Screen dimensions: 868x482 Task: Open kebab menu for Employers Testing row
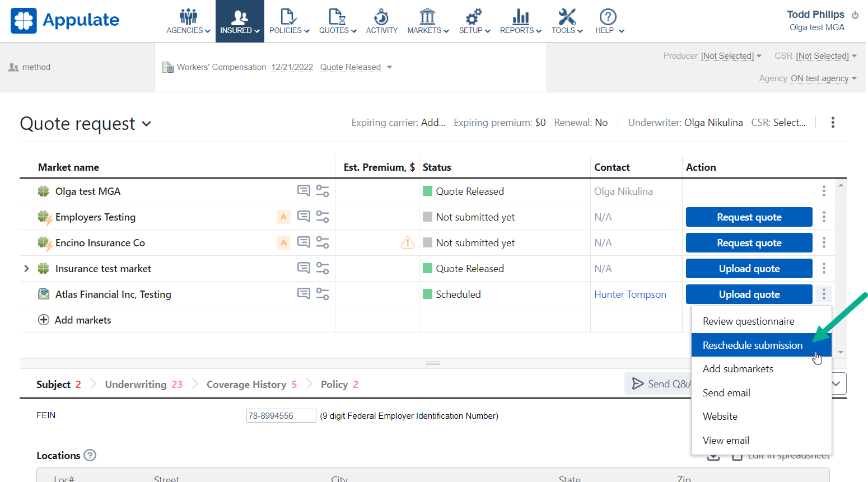click(x=824, y=217)
